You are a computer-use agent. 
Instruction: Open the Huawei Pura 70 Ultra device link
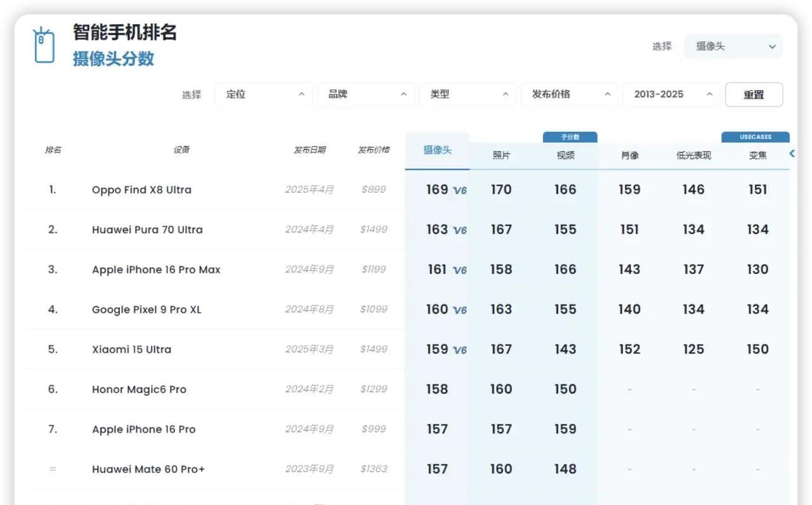pyautogui.click(x=147, y=230)
